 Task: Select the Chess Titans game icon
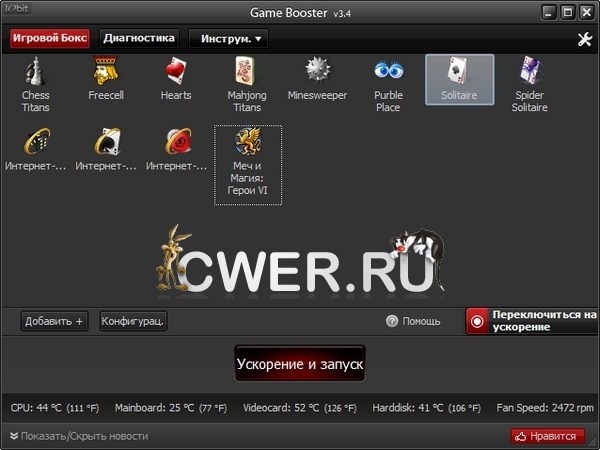pos(35,71)
